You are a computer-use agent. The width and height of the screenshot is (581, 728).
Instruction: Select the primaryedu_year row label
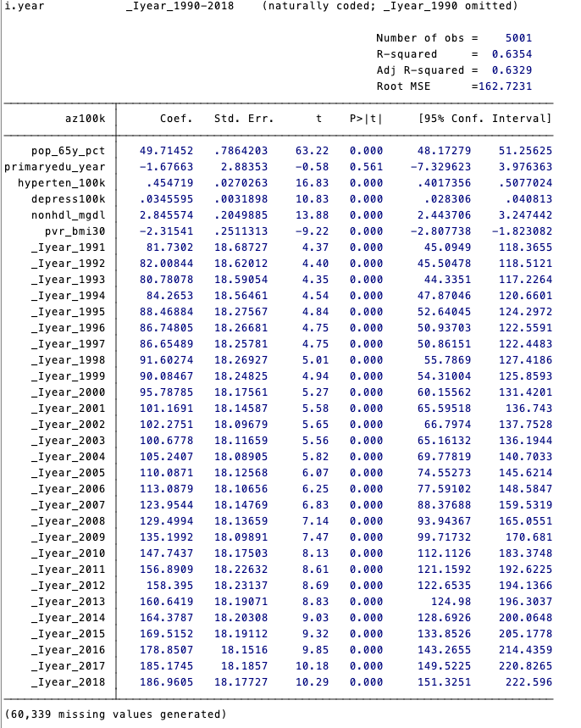click(x=55, y=166)
